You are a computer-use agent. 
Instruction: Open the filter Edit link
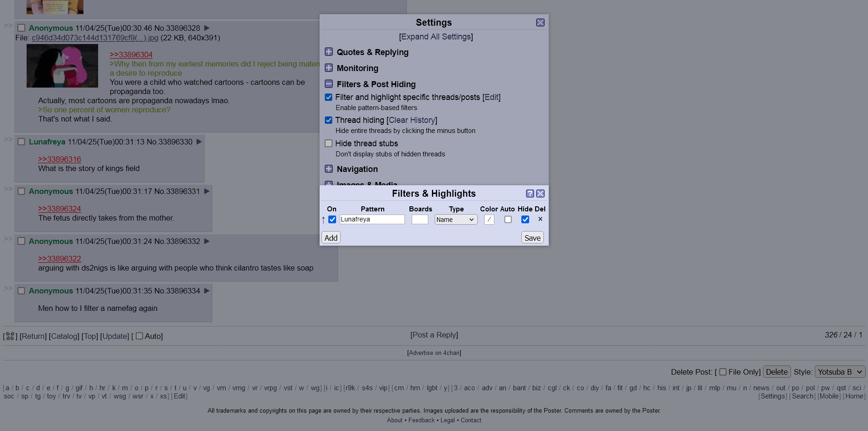point(492,97)
